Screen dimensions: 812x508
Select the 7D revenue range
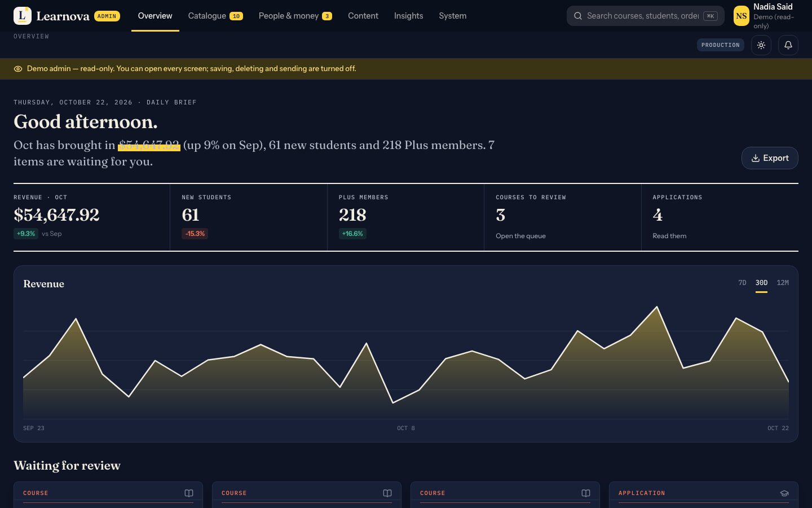(x=742, y=283)
